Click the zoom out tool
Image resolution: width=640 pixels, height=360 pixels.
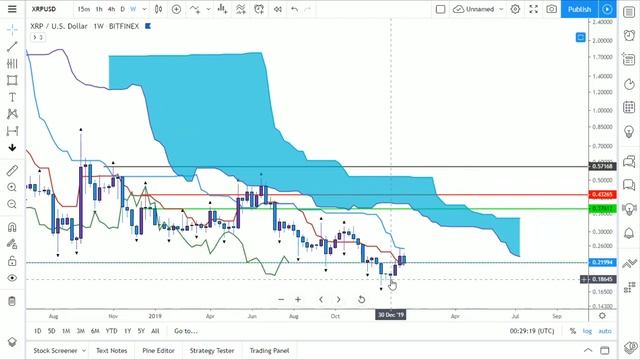pyautogui.click(x=12, y=204)
